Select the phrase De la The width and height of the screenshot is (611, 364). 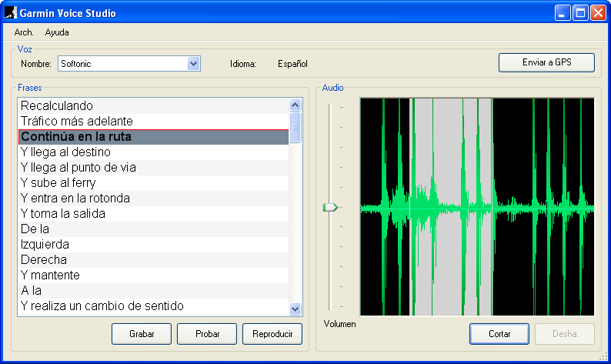tap(153, 229)
